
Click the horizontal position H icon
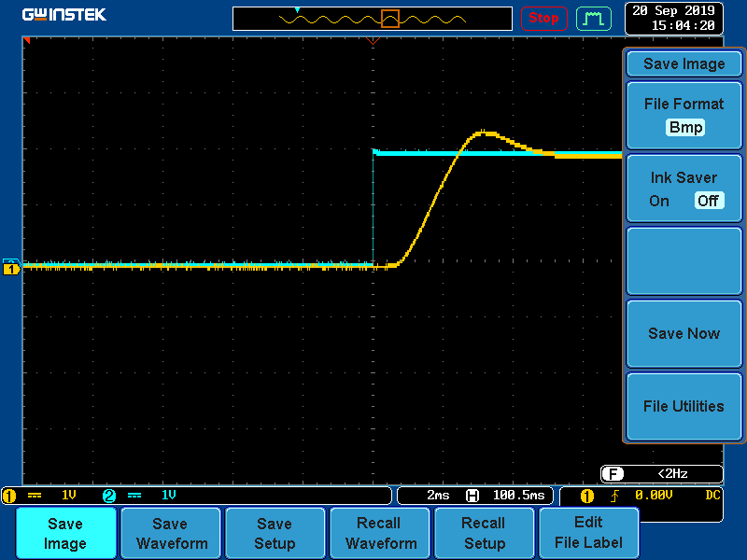pos(472,496)
